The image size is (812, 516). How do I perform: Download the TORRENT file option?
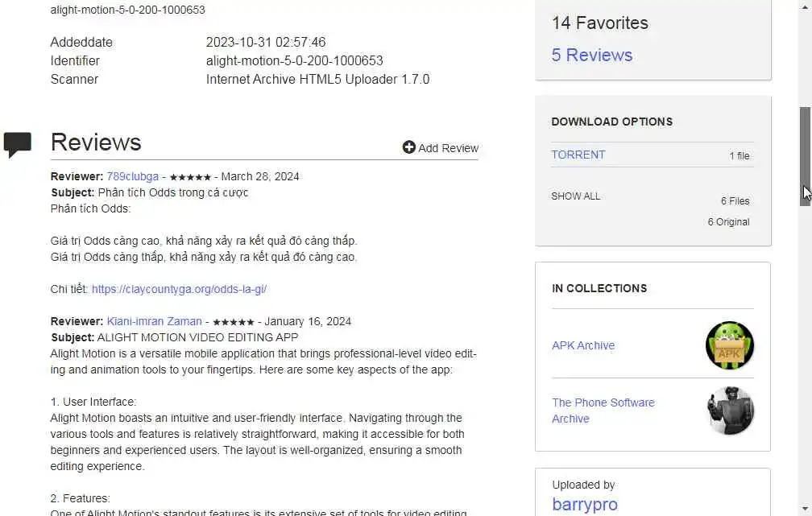pos(578,155)
